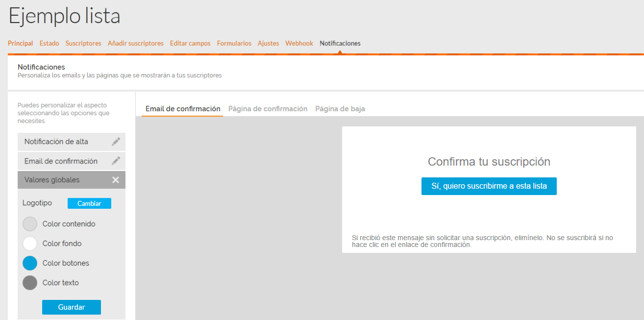This screenshot has height=320, width=644.
Task: Click the Color texto label text
Action: [61, 283]
